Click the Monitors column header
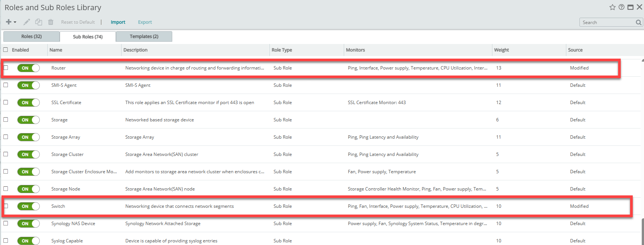The width and height of the screenshot is (644, 245). tap(355, 50)
